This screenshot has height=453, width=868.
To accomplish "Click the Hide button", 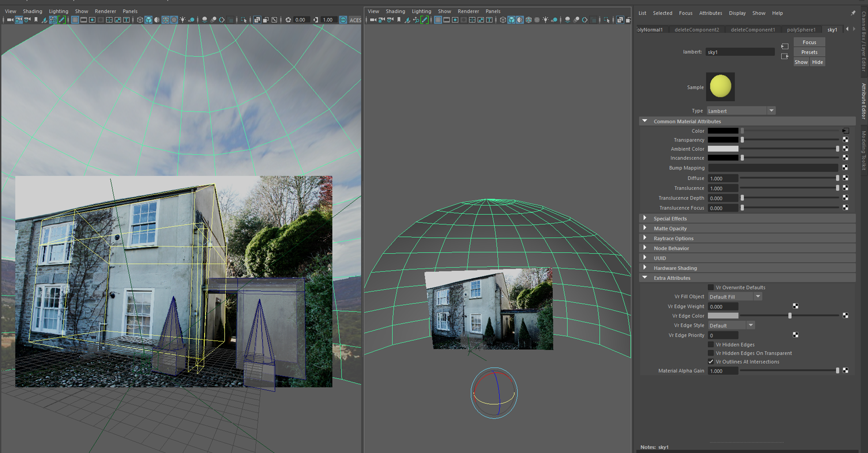I will 817,62.
